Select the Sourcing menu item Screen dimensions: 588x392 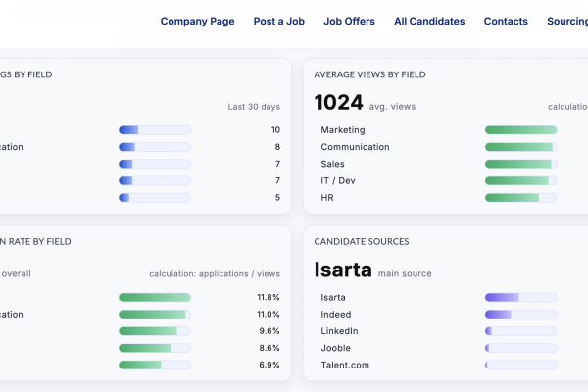tap(566, 21)
